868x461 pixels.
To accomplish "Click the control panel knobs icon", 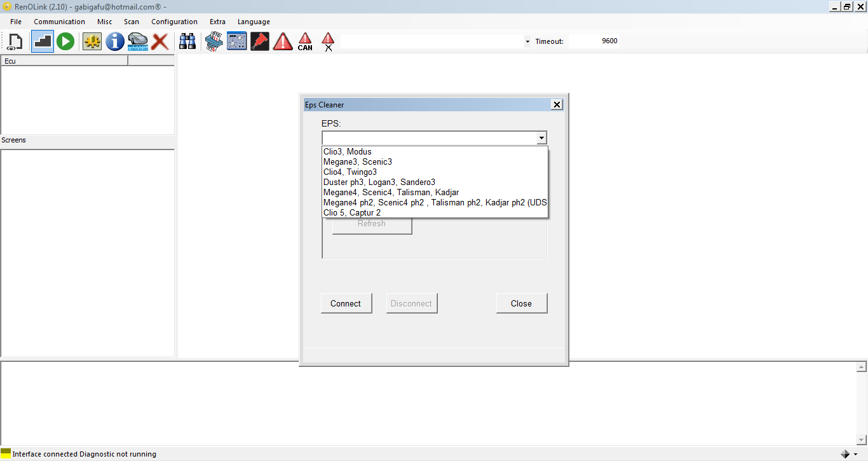I will pyautogui.click(x=237, y=42).
